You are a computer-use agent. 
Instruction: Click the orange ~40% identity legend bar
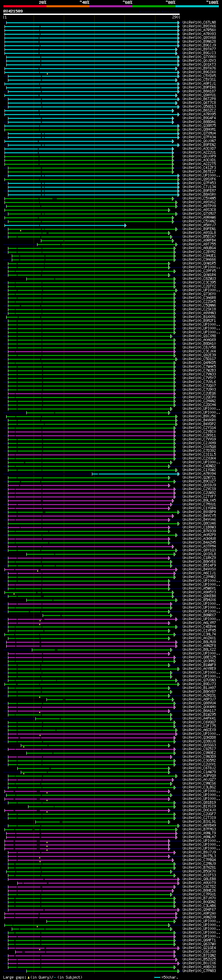(x=68, y=6)
